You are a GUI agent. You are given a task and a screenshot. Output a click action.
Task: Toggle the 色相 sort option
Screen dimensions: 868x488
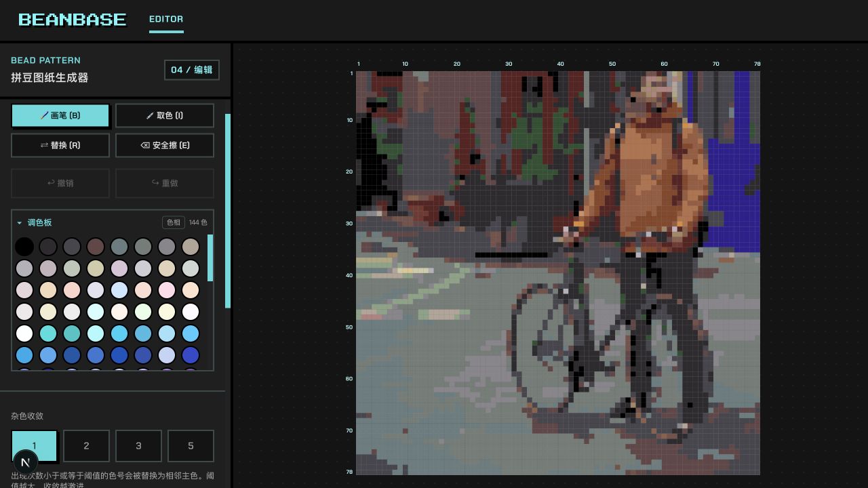[x=174, y=222]
